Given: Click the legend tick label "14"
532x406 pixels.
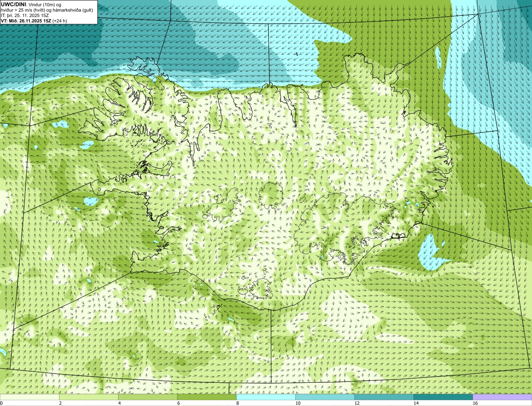Looking at the screenshot, I should 416,403.
